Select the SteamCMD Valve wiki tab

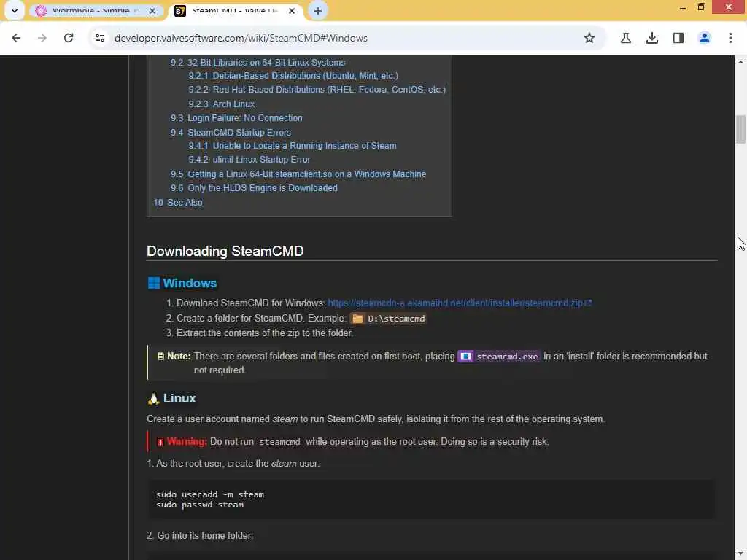point(235,10)
